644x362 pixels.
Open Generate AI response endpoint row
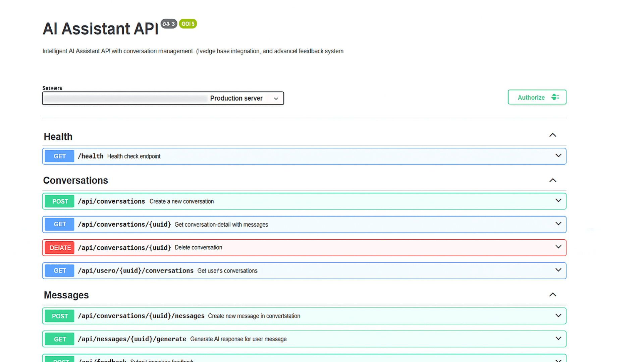(238, 339)
